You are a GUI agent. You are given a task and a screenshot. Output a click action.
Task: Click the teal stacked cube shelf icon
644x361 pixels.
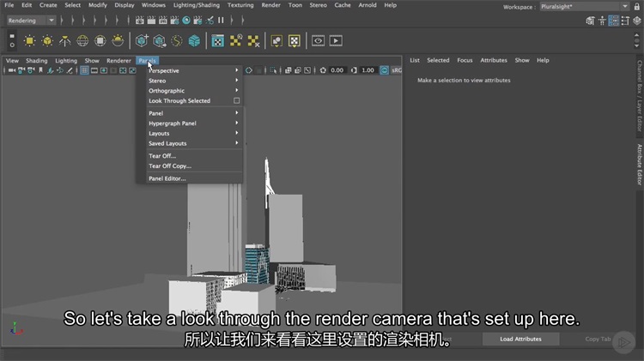pos(194,40)
